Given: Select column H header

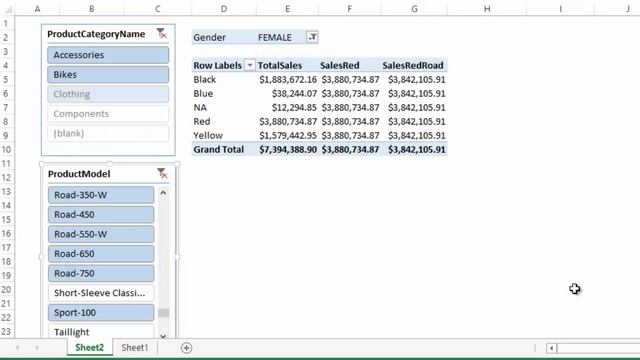Looking at the screenshot, I should 487,9.
